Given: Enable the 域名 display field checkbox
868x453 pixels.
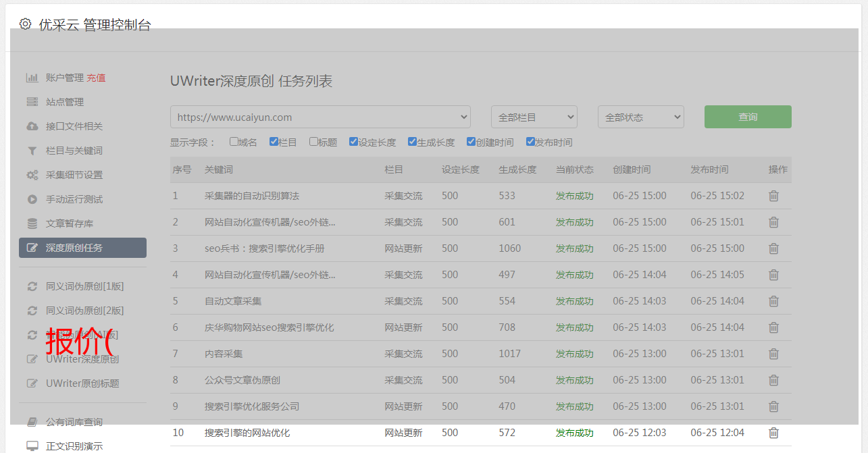Looking at the screenshot, I should pyautogui.click(x=234, y=142).
